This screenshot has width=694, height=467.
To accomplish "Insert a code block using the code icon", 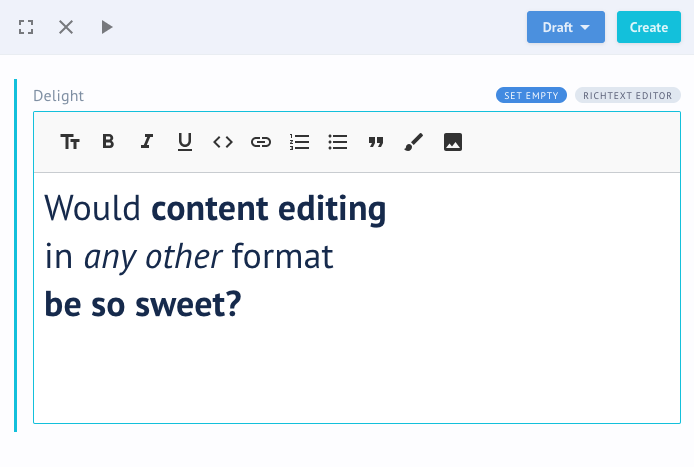I will pos(223,142).
